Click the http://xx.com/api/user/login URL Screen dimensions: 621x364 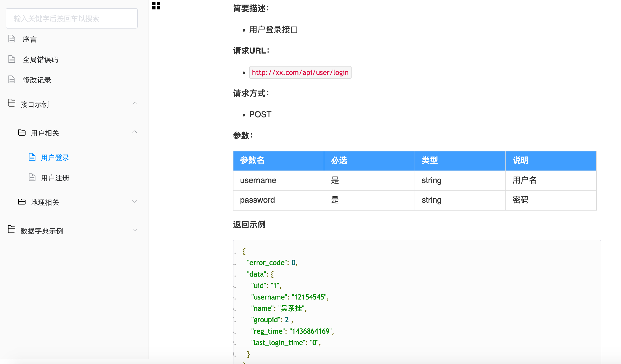click(x=300, y=72)
